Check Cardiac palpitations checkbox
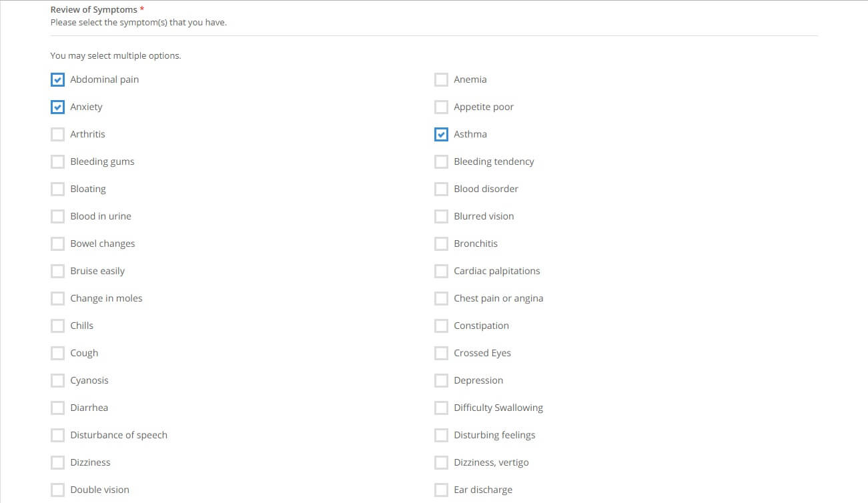This screenshot has width=868, height=503. click(441, 271)
